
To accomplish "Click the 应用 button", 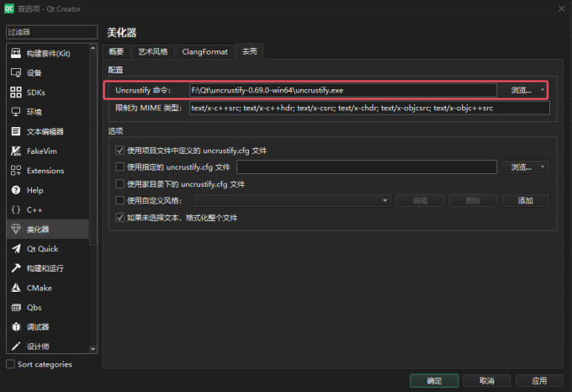I will [539, 381].
